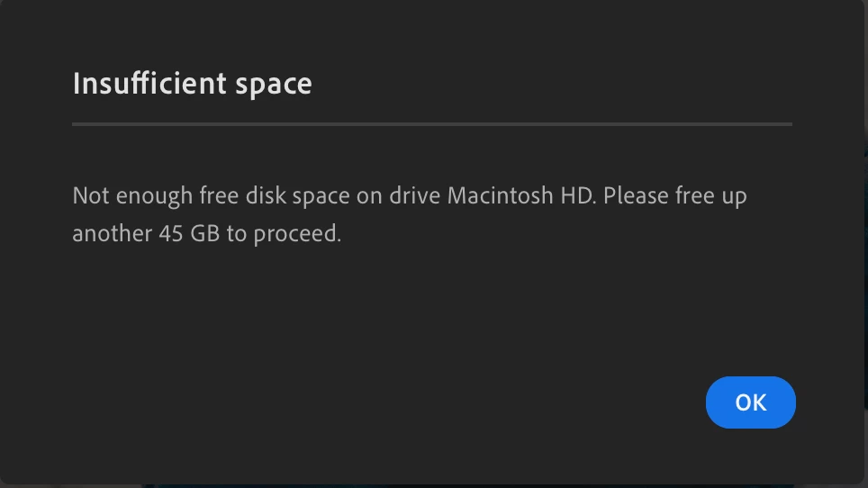Image resolution: width=868 pixels, height=488 pixels.
Task: Click the word "another" in second message line
Action: pyautogui.click(x=113, y=233)
